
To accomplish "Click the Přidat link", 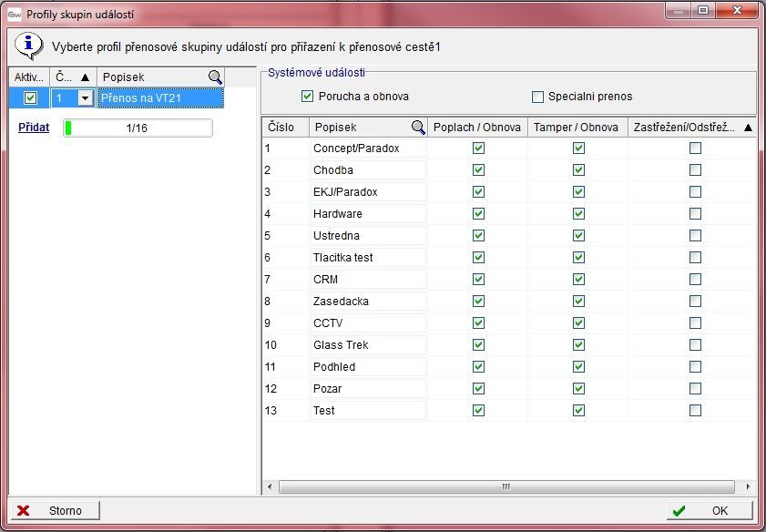I will click(34, 128).
